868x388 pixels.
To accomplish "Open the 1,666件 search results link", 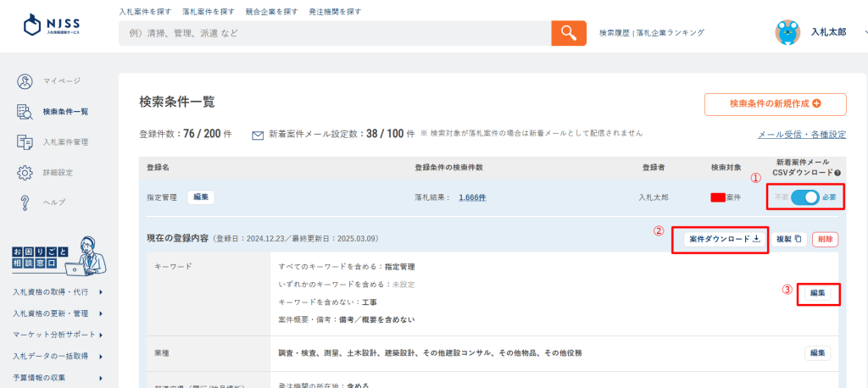I will 472,197.
